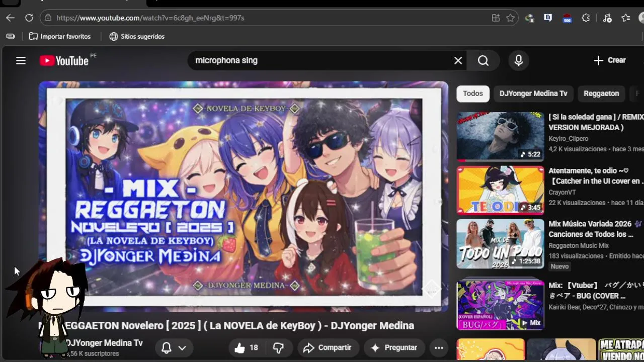
Task: Dislike the video
Action: point(279,348)
